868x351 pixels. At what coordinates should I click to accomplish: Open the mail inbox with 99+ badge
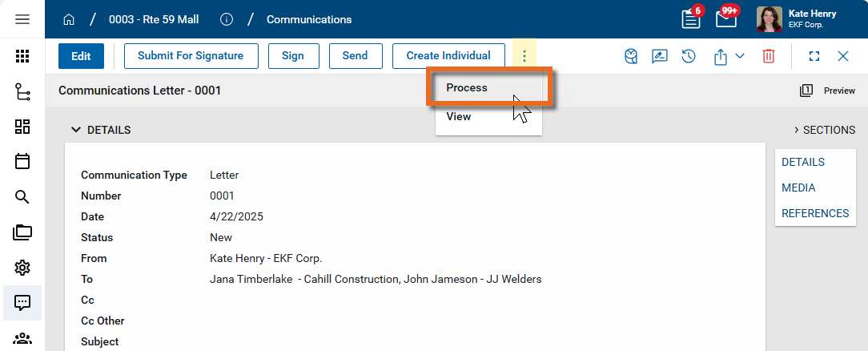726,19
